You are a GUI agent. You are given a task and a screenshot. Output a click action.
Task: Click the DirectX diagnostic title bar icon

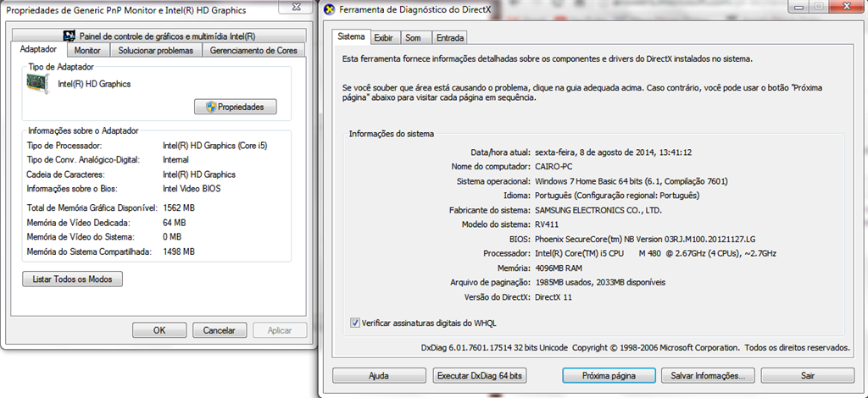click(330, 9)
